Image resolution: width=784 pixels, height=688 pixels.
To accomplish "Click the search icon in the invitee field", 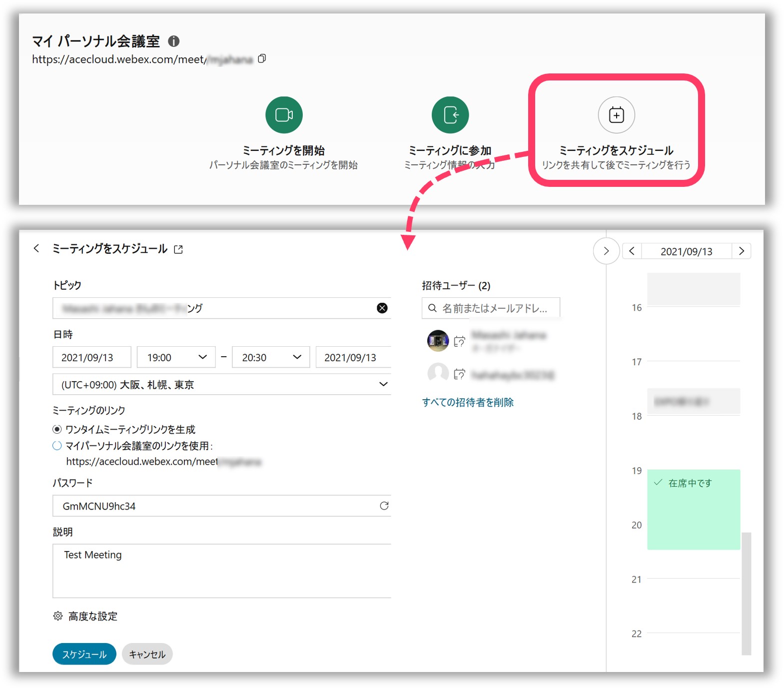I will coord(433,308).
